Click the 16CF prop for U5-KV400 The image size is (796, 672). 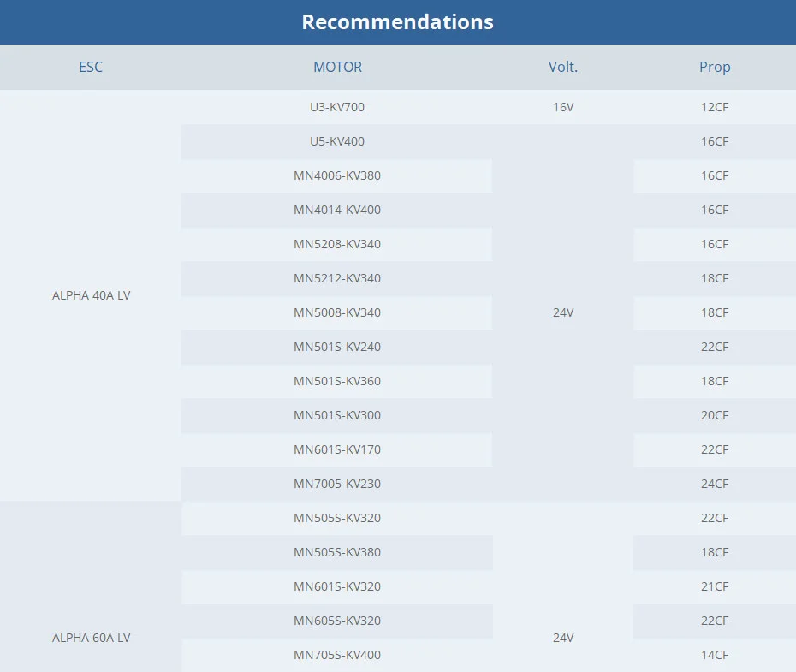point(715,141)
